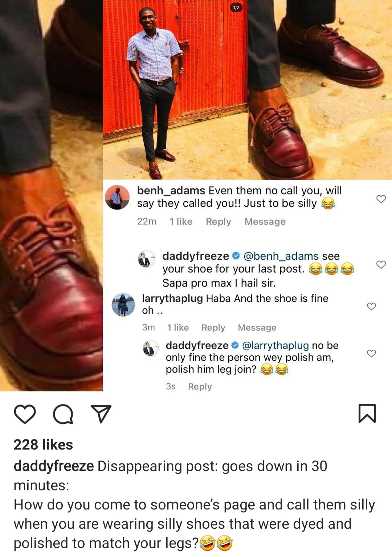Reply to daddyfreeze's 3s-old comment
This screenshot has height=557, width=392.
[x=200, y=387]
